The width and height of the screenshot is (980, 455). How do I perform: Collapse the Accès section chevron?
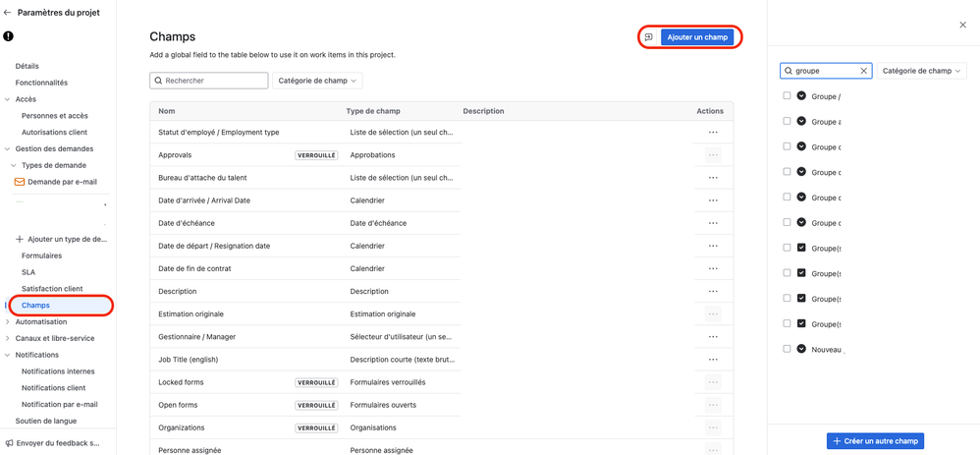pyautogui.click(x=8, y=99)
